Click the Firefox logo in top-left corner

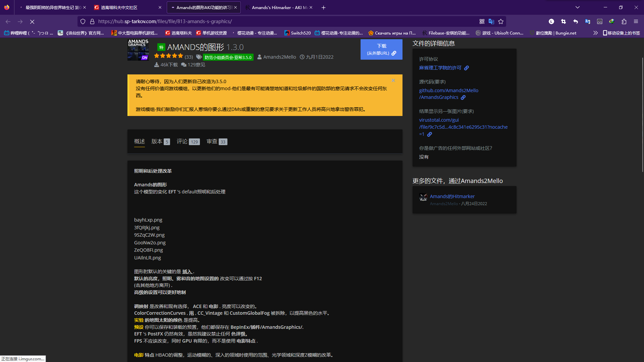pyautogui.click(x=7, y=7)
